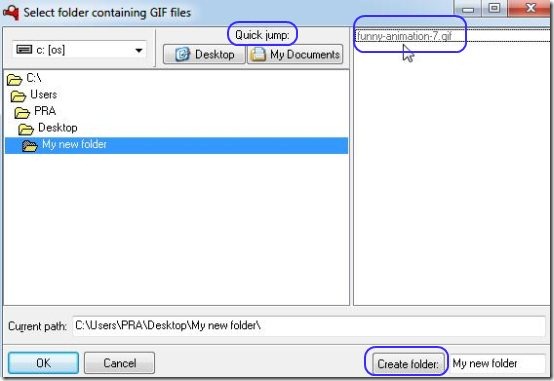Open the c: [os] drive dropdown
The image size is (554, 381).
tap(79, 50)
